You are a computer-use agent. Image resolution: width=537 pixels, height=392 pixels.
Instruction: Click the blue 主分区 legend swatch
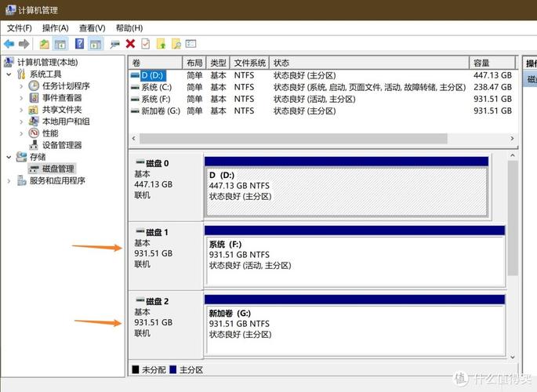(173, 369)
